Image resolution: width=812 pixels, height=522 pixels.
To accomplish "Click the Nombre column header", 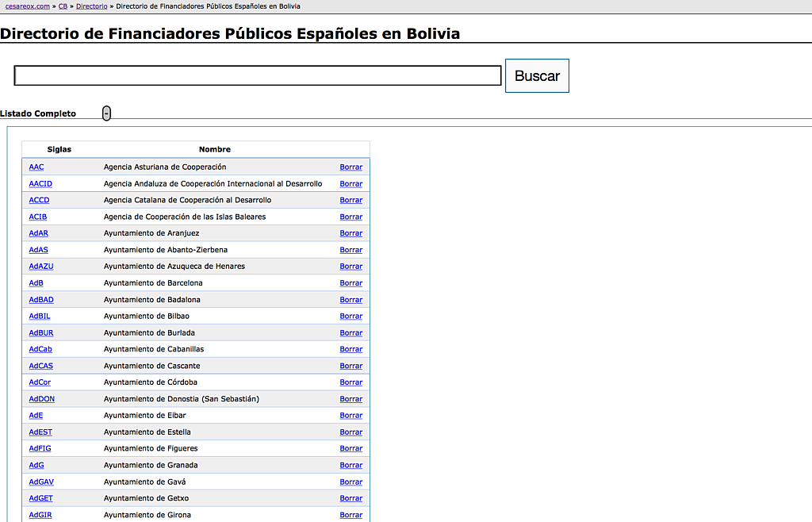I will click(x=215, y=149).
